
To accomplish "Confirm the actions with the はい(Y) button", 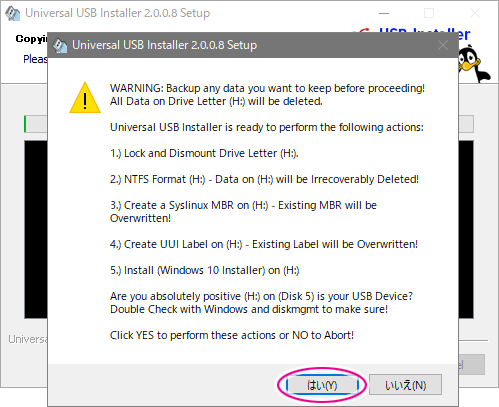I will pos(322,385).
